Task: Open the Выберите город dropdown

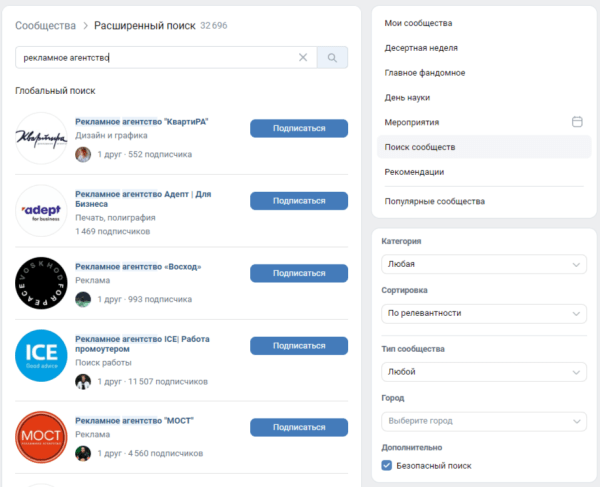Action: 484,421
